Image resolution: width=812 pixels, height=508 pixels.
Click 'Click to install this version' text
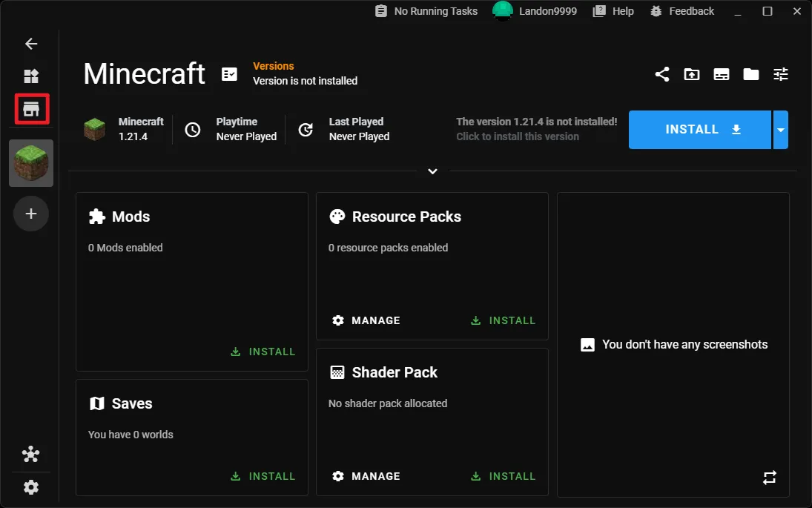click(x=518, y=136)
